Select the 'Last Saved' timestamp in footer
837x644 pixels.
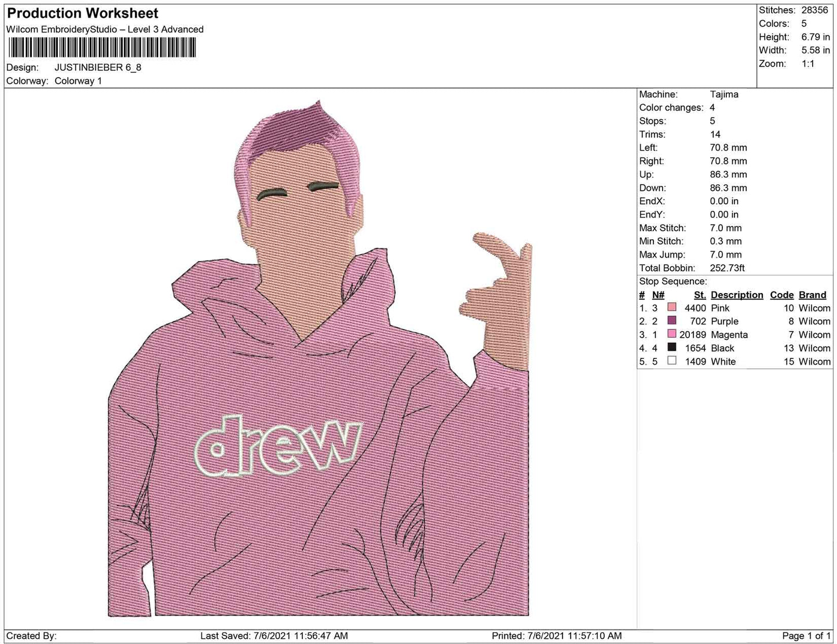(x=274, y=636)
